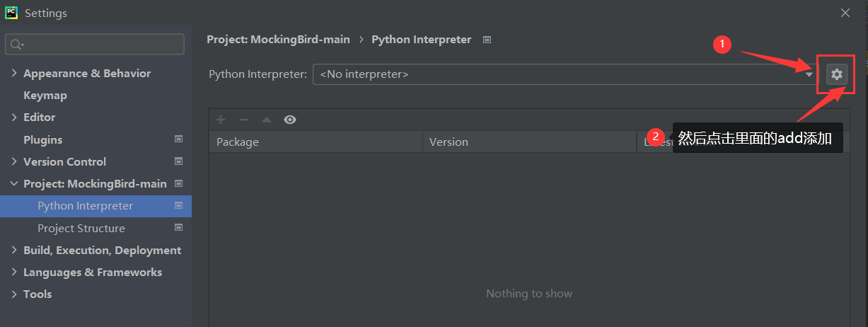Click the project-level icon beside the Python Interpreter title
The width and height of the screenshot is (868, 327).
coord(487,40)
